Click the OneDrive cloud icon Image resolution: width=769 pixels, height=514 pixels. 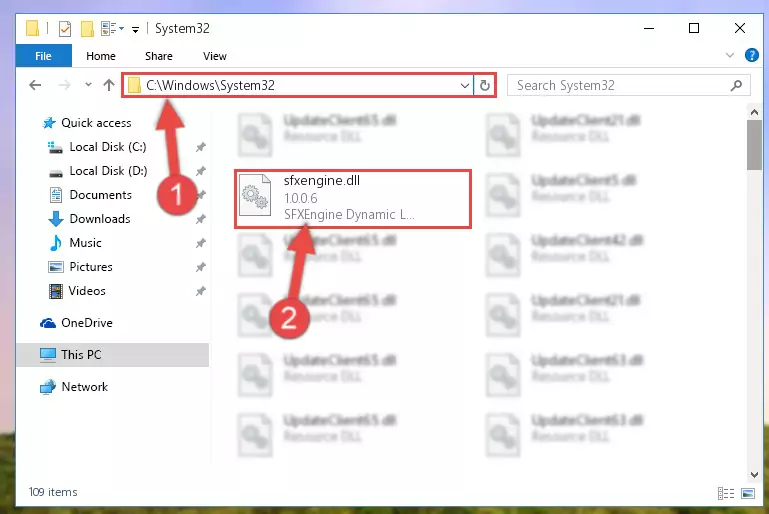48,323
